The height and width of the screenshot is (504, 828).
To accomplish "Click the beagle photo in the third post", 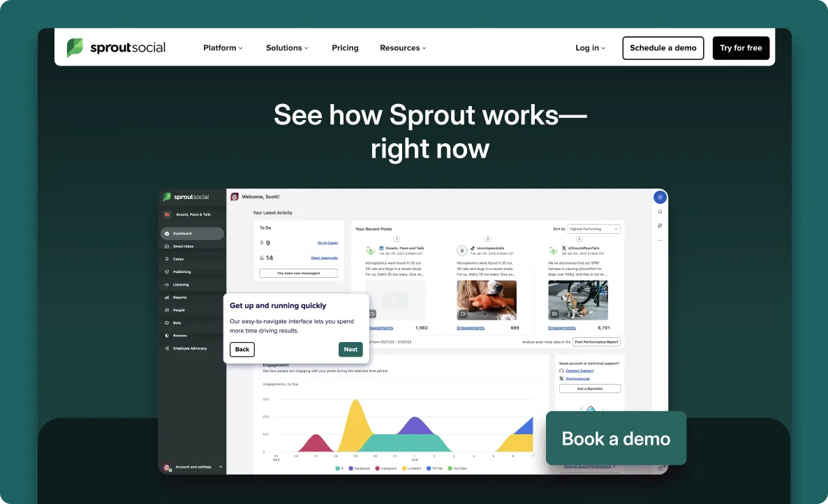I will (x=577, y=302).
